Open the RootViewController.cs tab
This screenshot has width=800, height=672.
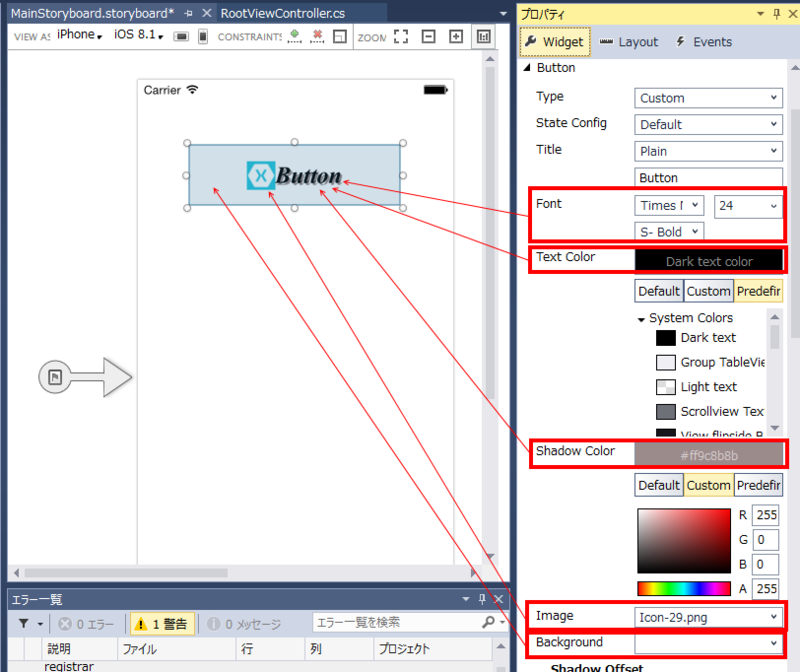283,13
